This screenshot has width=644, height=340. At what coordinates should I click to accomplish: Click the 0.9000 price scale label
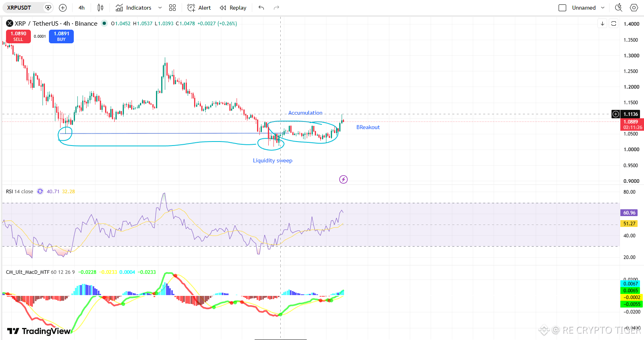coord(631,181)
